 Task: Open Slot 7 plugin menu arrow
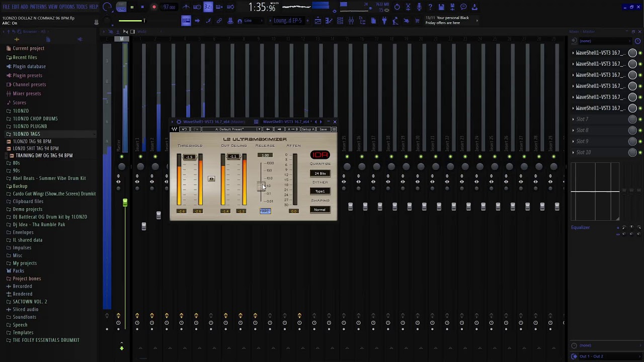coord(573,119)
